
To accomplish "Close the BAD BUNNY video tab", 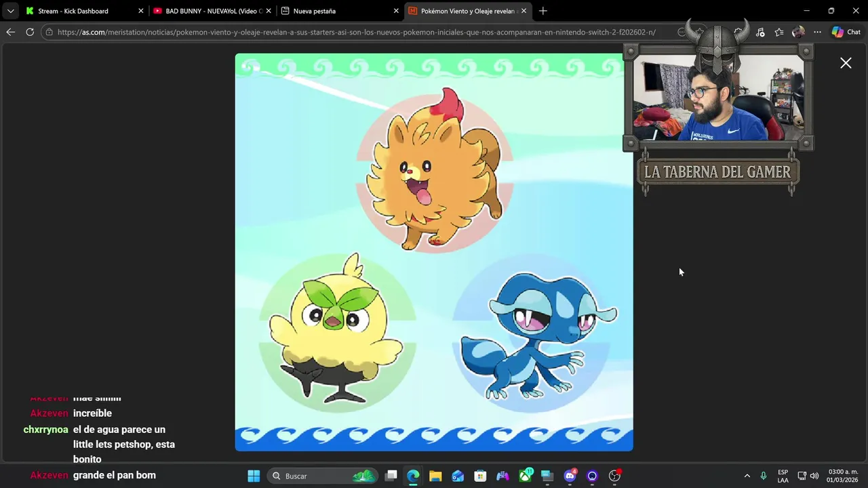I will pos(269,11).
